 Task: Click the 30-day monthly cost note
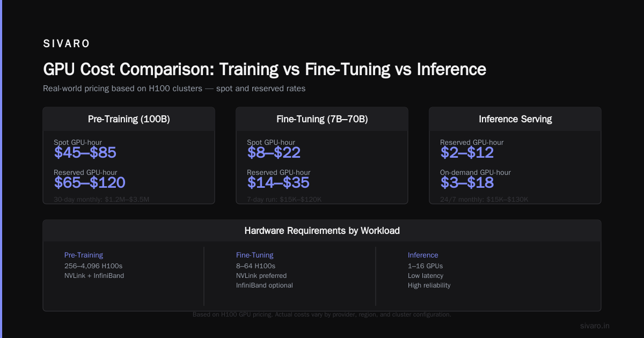click(101, 200)
